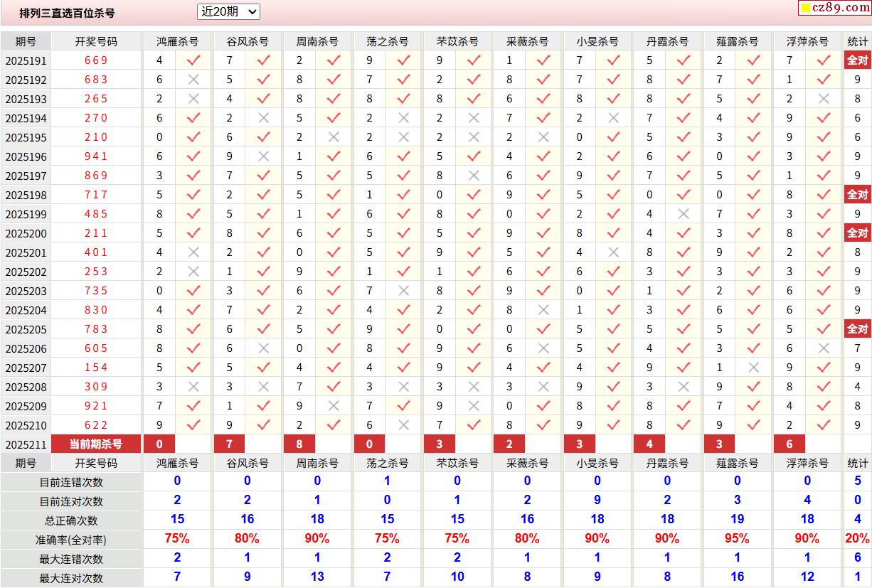
Task: Select current kill number 2 under 采薇杀号
Action: pos(509,444)
